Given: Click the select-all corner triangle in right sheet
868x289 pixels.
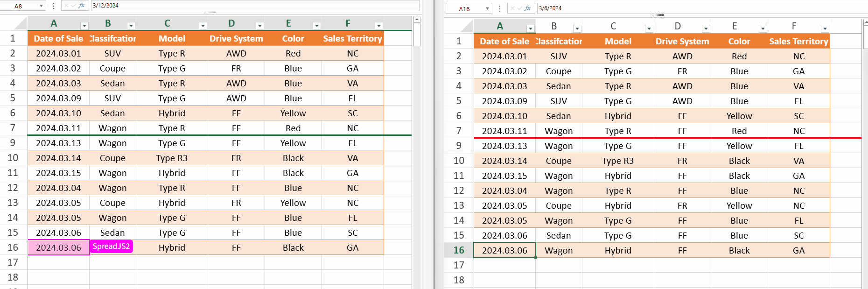Looking at the screenshot, I should 468,27.
